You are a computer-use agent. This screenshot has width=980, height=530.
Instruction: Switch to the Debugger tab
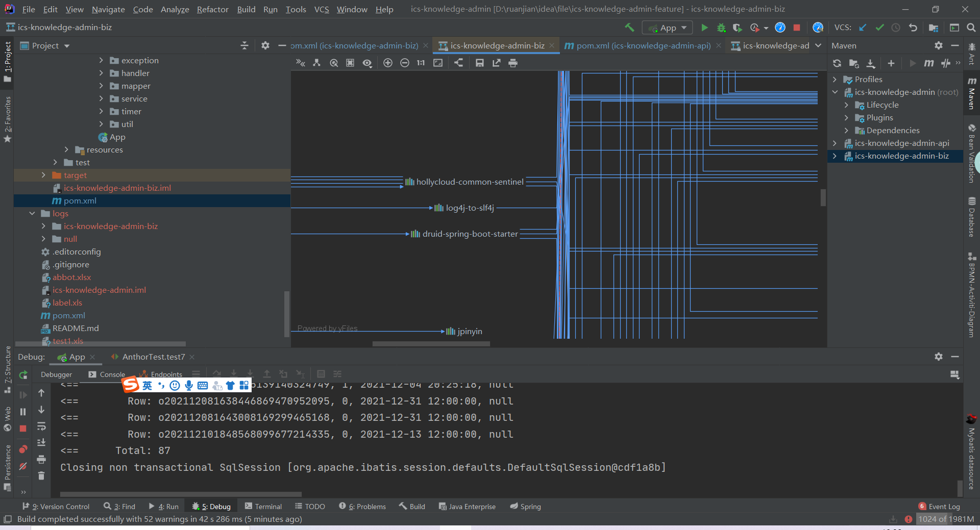[56, 374]
